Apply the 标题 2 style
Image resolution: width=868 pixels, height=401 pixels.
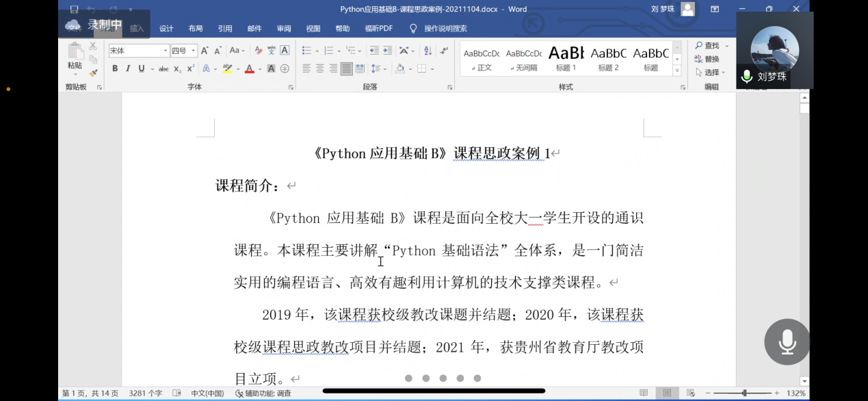(609, 59)
